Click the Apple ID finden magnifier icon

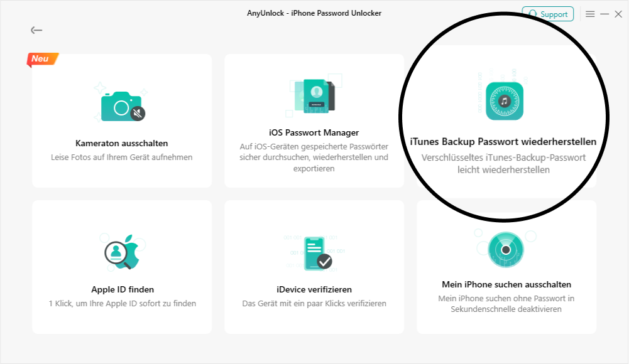pyautogui.click(x=122, y=252)
